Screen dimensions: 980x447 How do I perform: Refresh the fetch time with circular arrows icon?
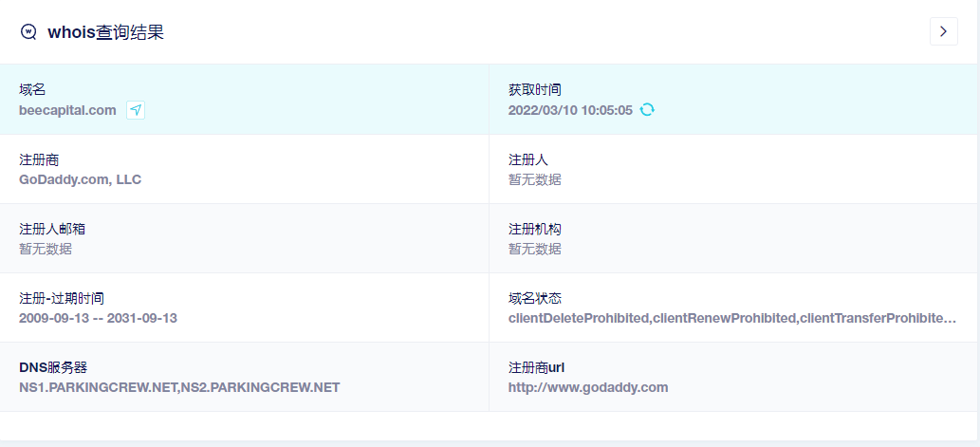[647, 110]
